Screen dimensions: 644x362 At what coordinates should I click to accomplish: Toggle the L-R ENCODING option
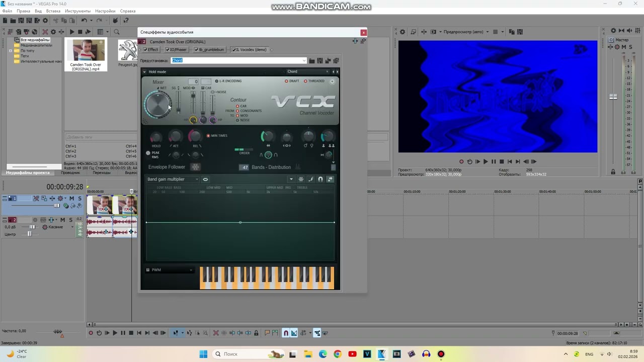[x=228, y=81]
